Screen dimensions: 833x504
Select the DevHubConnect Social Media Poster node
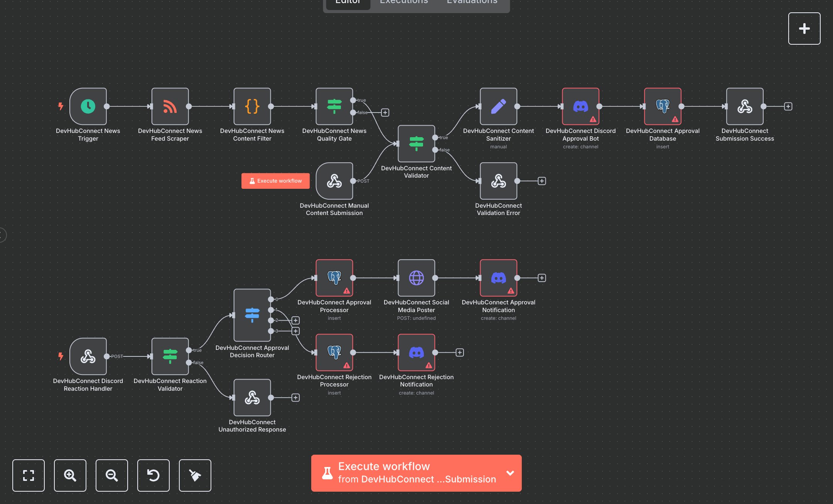tap(416, 277)
